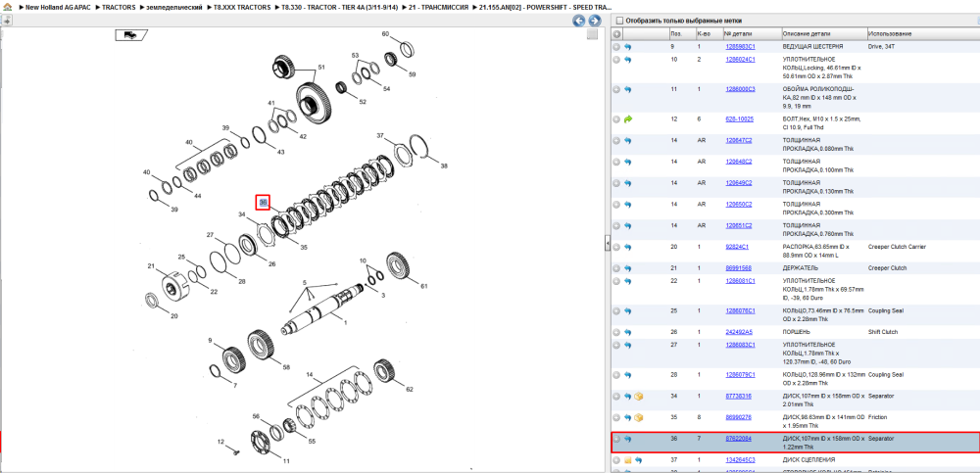
Task: Open part number link 1342645C3
Action: coord(740,460)
